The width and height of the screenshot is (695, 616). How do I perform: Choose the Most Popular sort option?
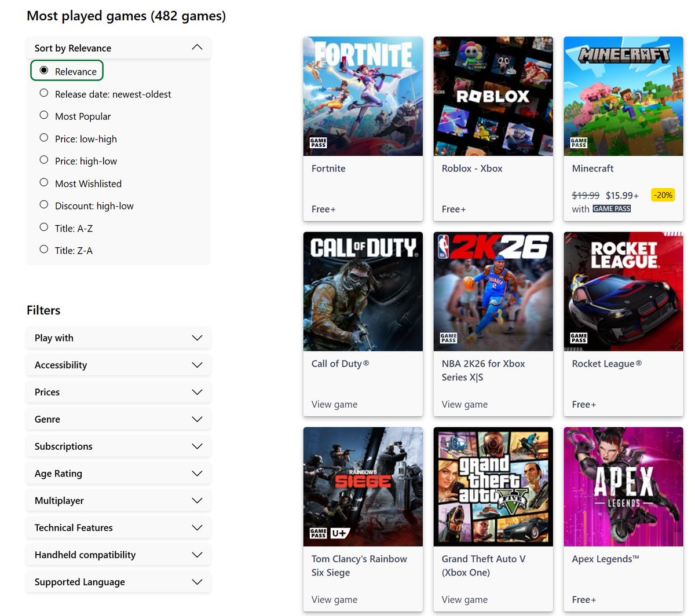[x=44, y=115]
